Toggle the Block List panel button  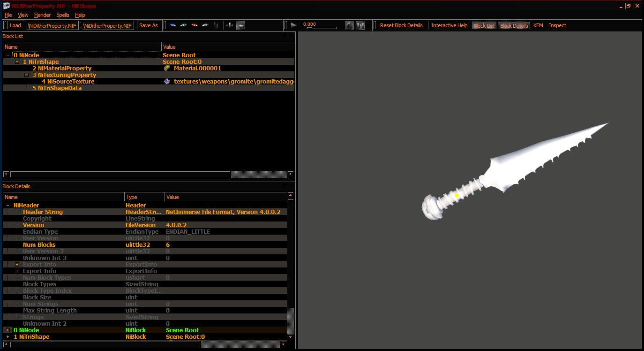pos(484,25)
